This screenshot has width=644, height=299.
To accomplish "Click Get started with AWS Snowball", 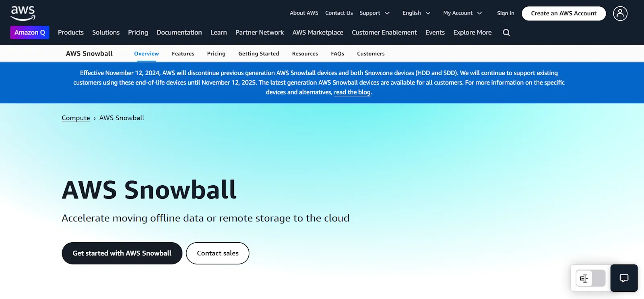I will pyautogui.click(x=122, y=253).
